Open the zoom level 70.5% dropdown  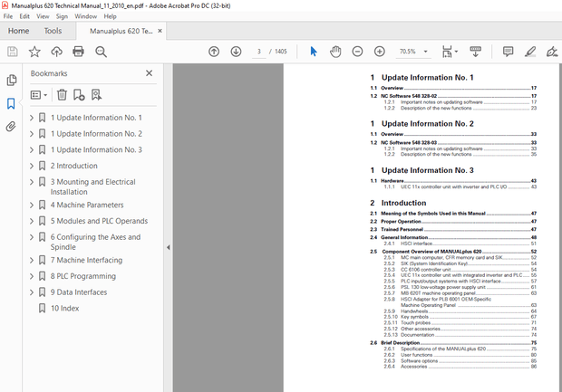coord(425,52)
